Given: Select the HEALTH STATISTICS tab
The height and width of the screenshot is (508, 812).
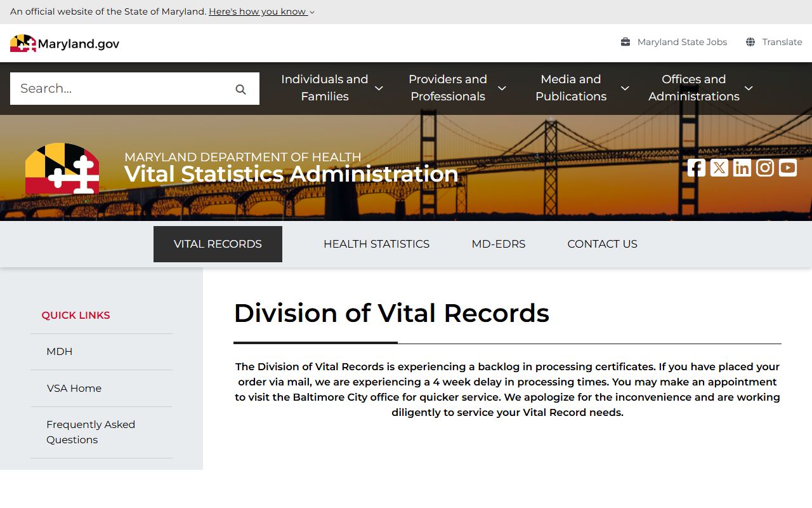Looking at the screenshot, I should click(376, 244).
